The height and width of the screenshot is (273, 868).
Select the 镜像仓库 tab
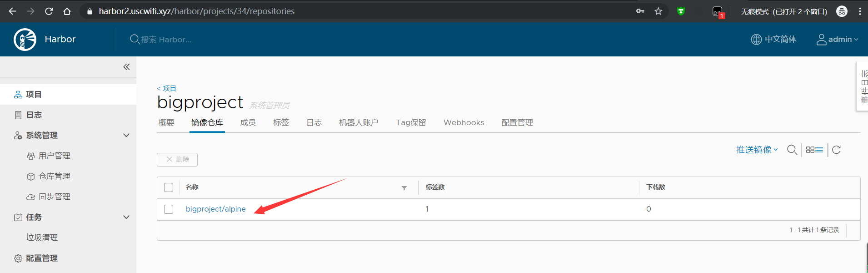click(207, 122)
